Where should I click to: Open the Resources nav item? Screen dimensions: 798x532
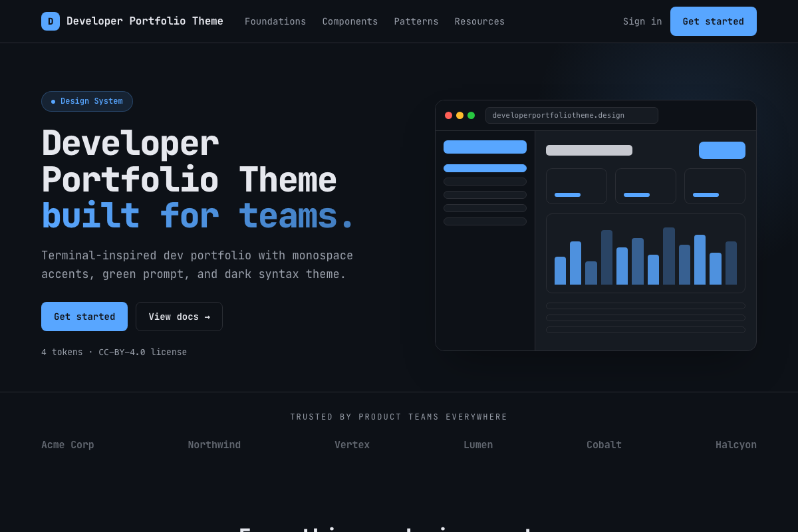[479, 21]
